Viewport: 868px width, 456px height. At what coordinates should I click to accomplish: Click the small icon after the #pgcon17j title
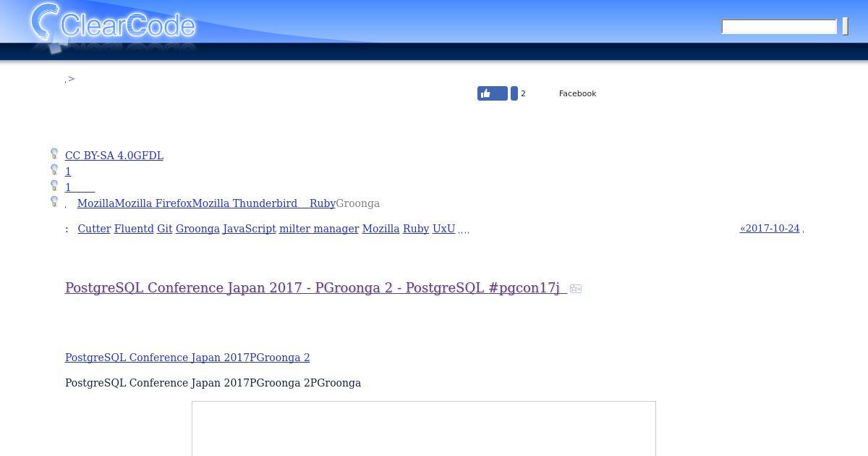pos(576,289)
